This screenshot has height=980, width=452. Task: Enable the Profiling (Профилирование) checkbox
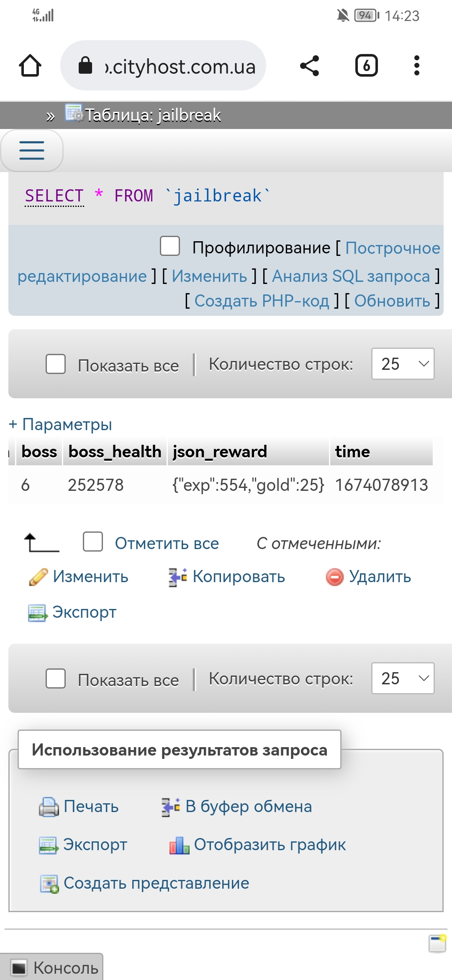[x=170, y=246]
